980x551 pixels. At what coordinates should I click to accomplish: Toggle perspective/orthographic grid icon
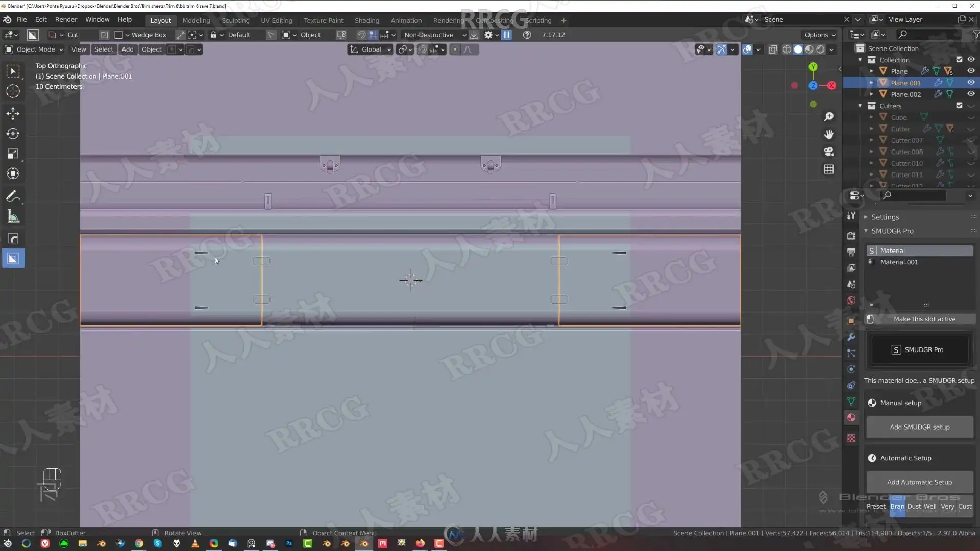(x=829, y=169)
